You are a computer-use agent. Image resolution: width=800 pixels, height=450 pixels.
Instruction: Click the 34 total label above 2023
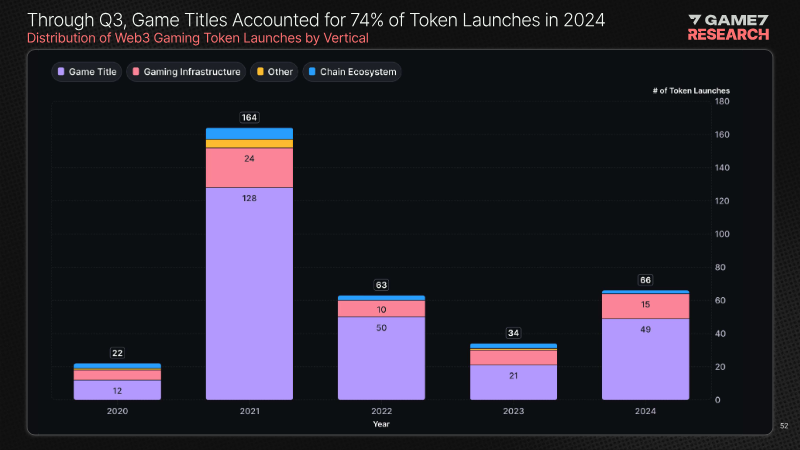513,333
